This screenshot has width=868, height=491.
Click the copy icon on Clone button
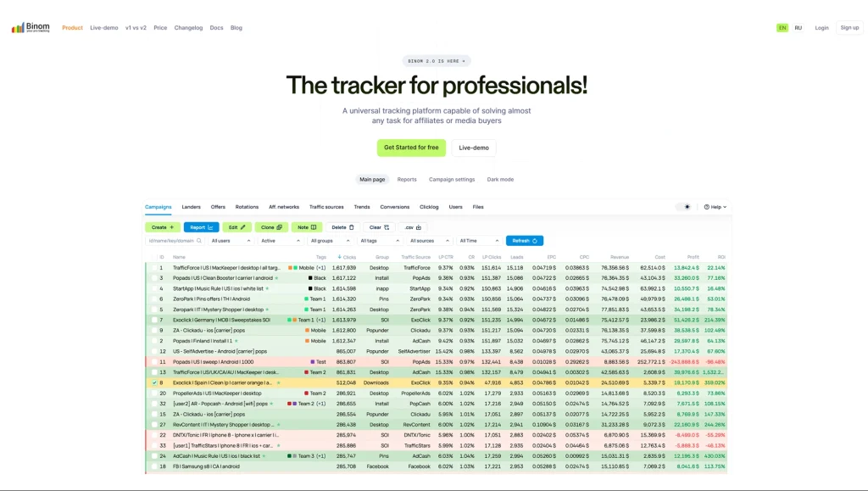coord(280,227)
